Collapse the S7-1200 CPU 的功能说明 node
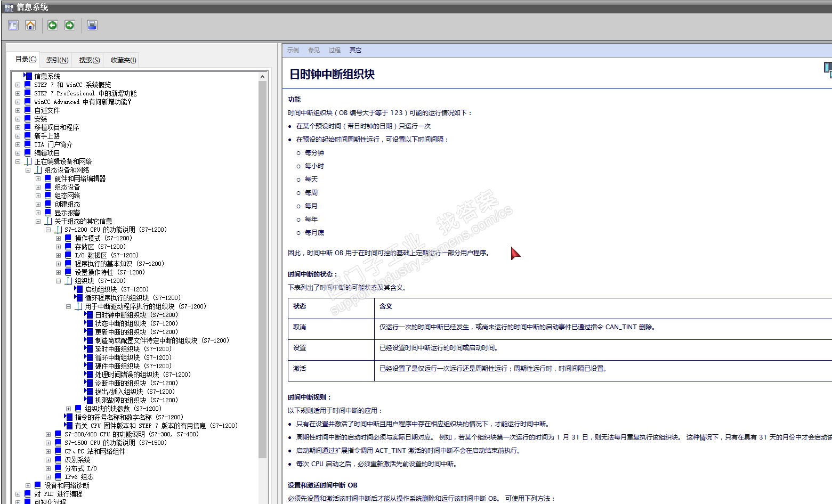This screenshot has width=832, height=504. pyautogui.click(x=48, y=230)
